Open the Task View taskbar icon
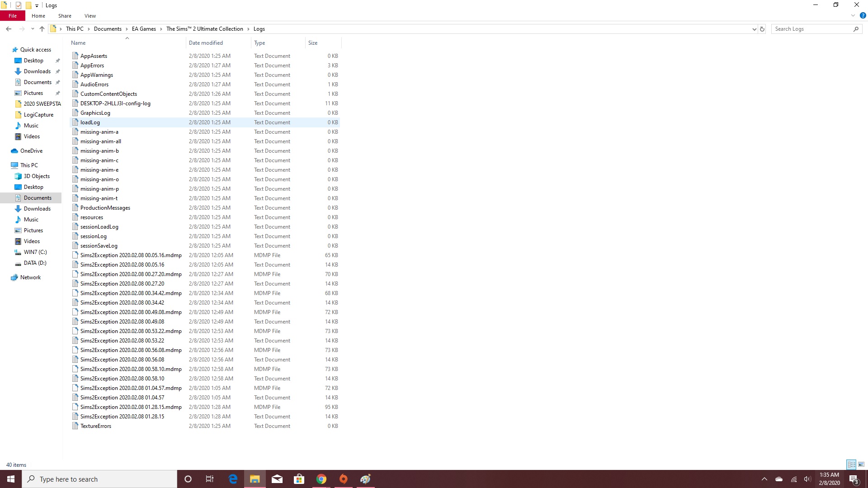This screenshot has width=868, height=488. tap(210, 479)
